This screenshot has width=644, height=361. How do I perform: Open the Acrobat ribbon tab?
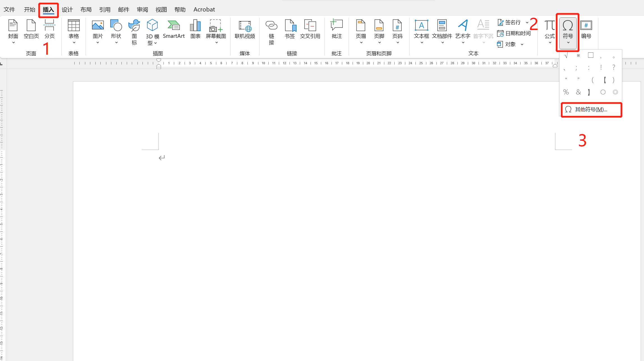click(204, 9)
